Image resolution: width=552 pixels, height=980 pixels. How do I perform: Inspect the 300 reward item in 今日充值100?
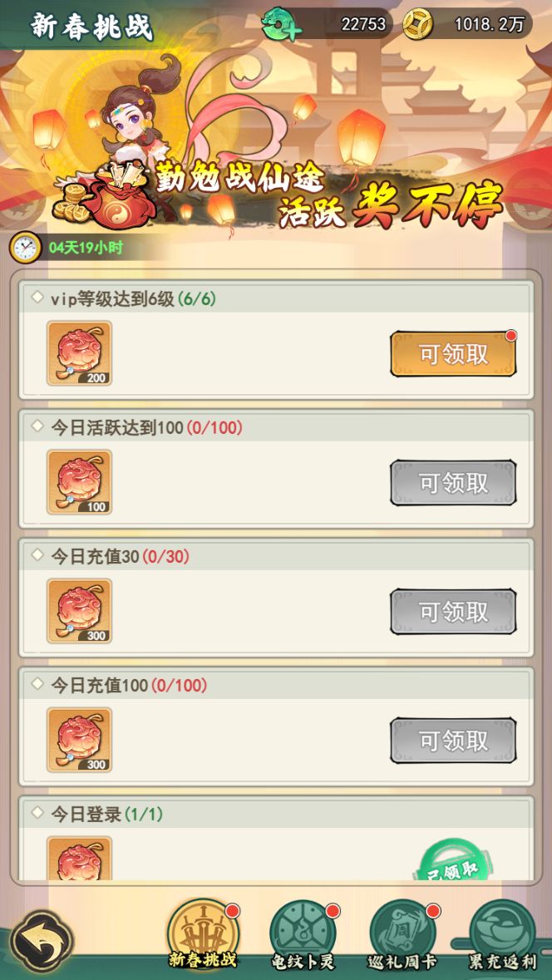[80, 740]
